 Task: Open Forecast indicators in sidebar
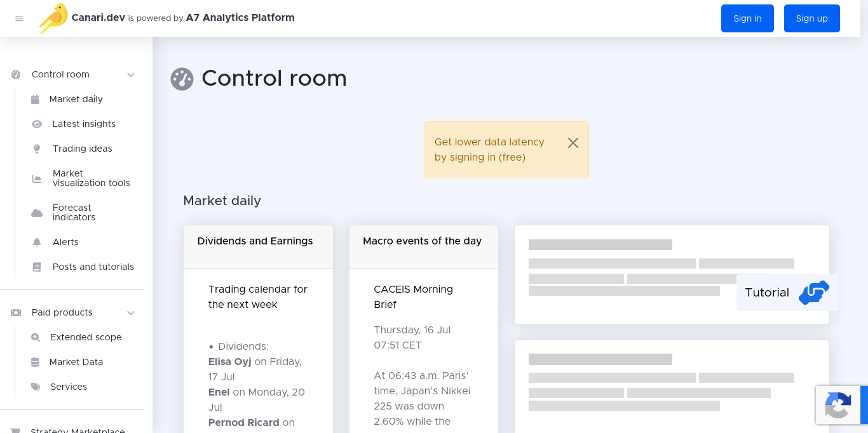coord(74,212)
